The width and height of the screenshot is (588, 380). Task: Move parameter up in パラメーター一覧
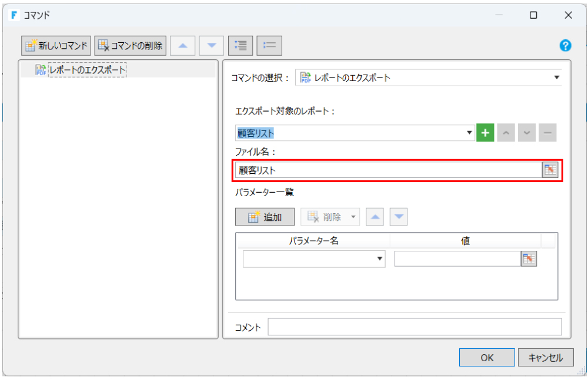click(x=375, y=217)
